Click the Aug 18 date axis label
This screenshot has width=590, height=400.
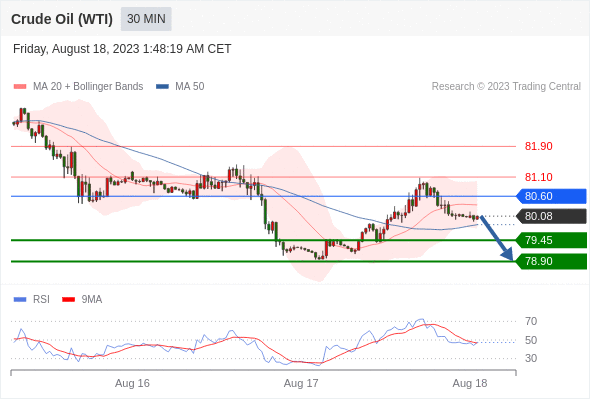[470, 383]
